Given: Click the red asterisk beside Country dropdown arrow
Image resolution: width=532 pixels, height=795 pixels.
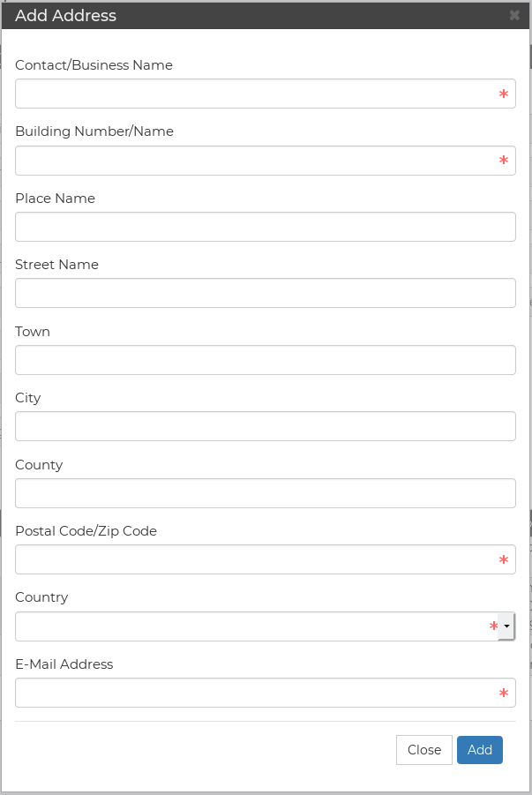Looking at the screenshot, I should tap(493, 626).
